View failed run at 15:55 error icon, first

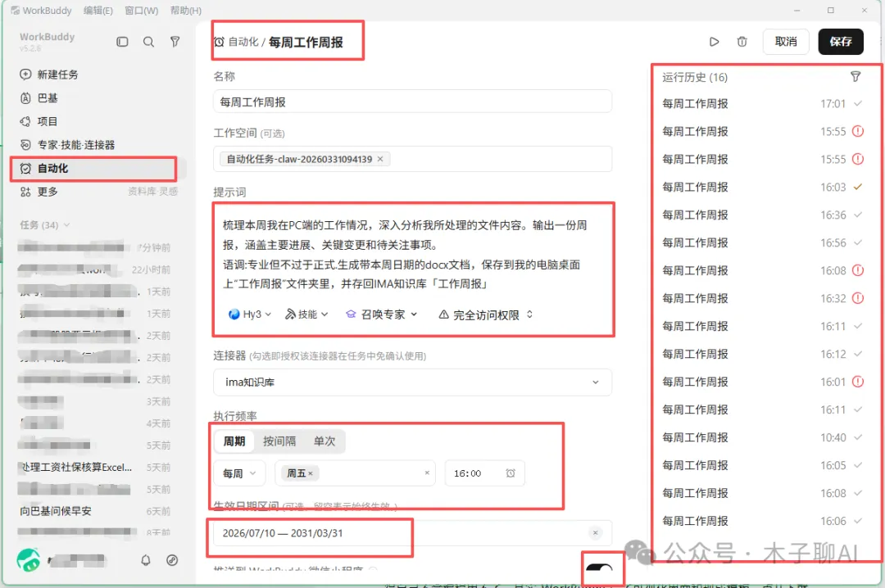pos(858,132)
